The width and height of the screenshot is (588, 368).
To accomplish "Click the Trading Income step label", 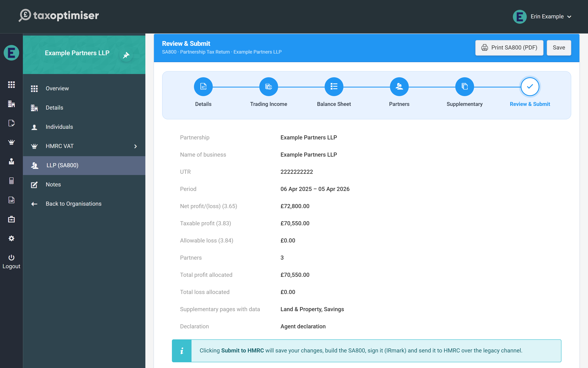I will (x=268, y=104).
